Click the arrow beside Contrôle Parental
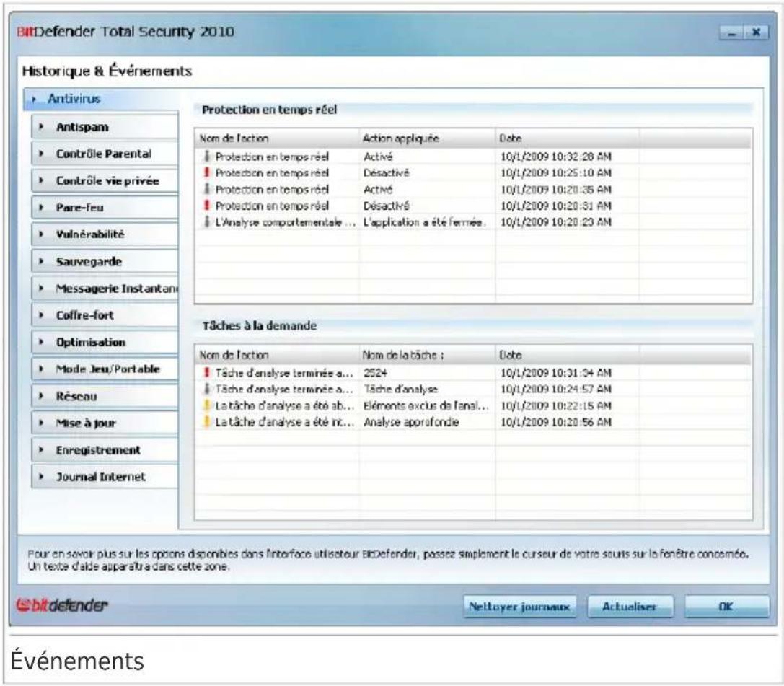This screenshot has height=686, width=784. coord(42,154)
